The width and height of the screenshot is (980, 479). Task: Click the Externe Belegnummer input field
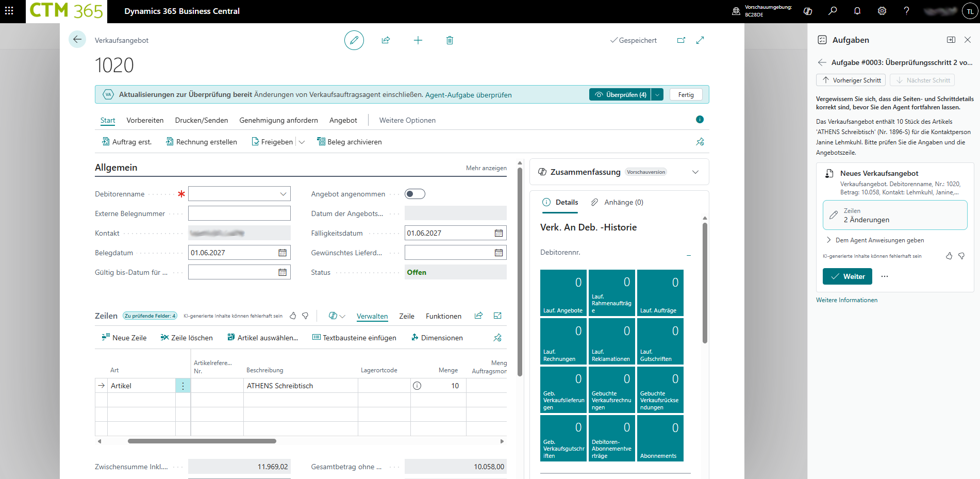click(x=239, y=213)
